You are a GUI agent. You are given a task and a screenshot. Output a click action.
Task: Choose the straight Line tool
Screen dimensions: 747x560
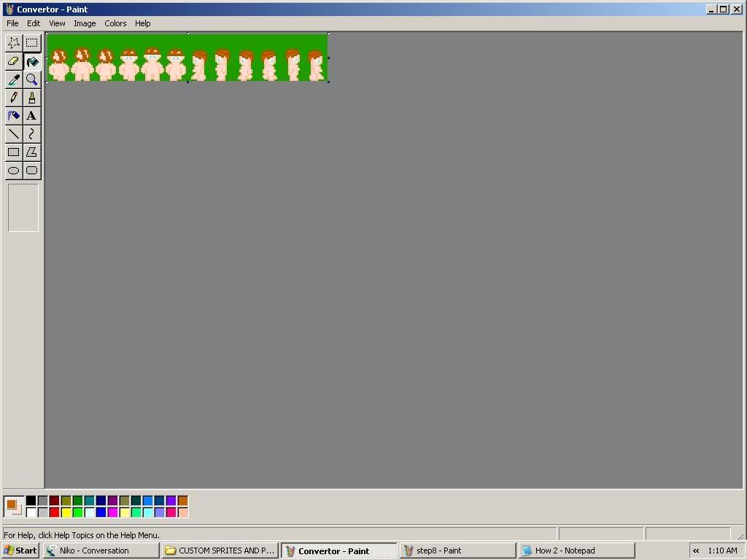(14, 134)
